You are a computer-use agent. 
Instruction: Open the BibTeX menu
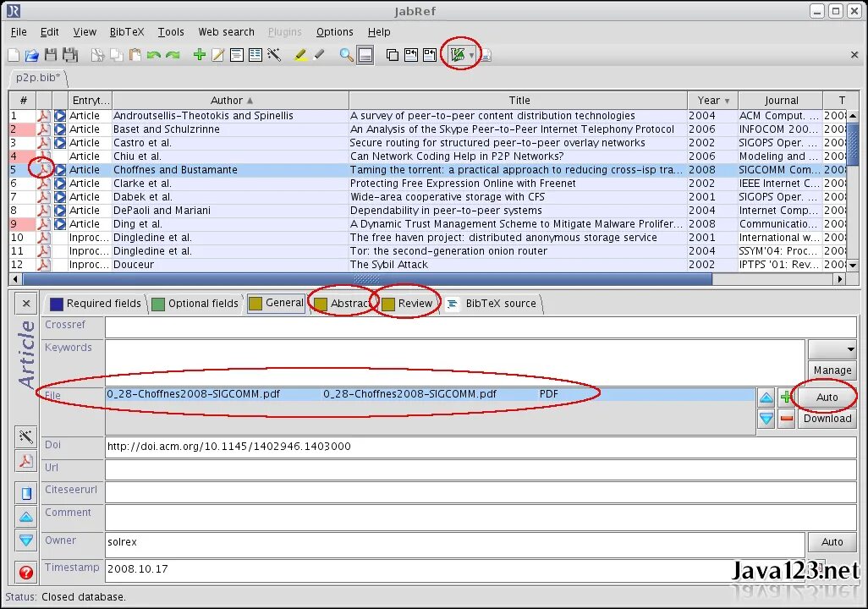(x=127, y=31)
